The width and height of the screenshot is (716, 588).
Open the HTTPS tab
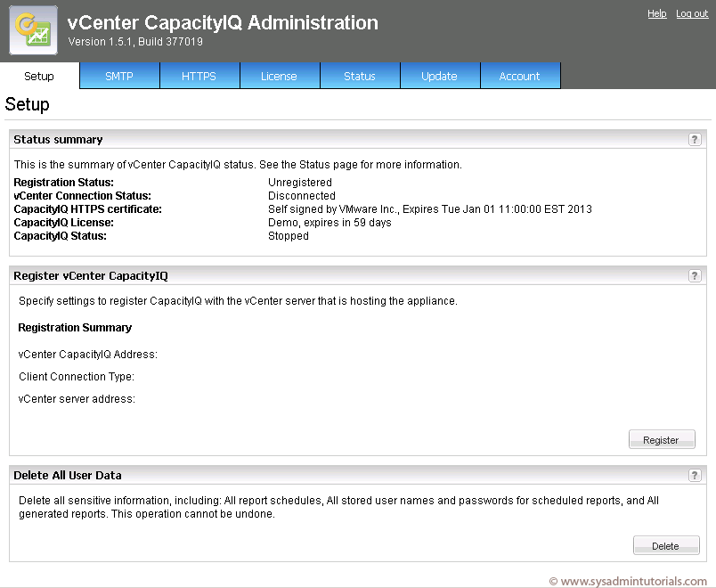199,76
